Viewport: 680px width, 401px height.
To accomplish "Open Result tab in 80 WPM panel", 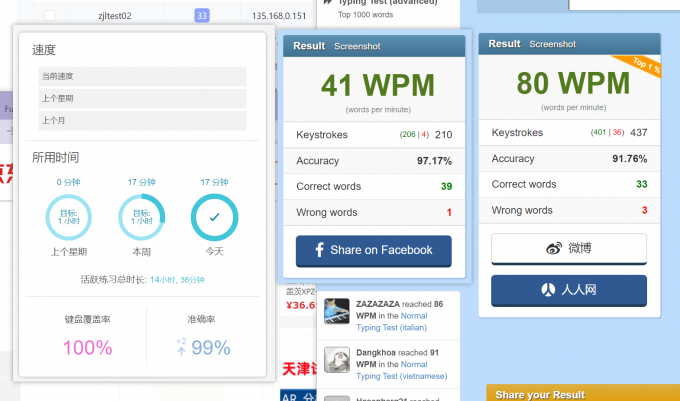I will (504, 44).
